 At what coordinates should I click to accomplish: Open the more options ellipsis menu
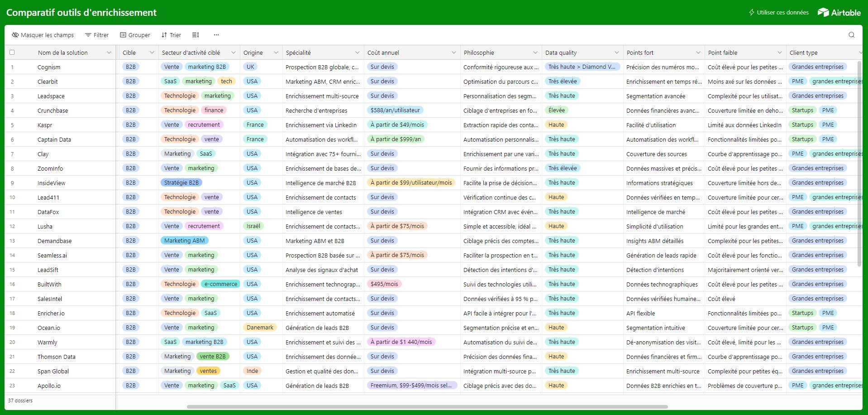coord(216,35)
